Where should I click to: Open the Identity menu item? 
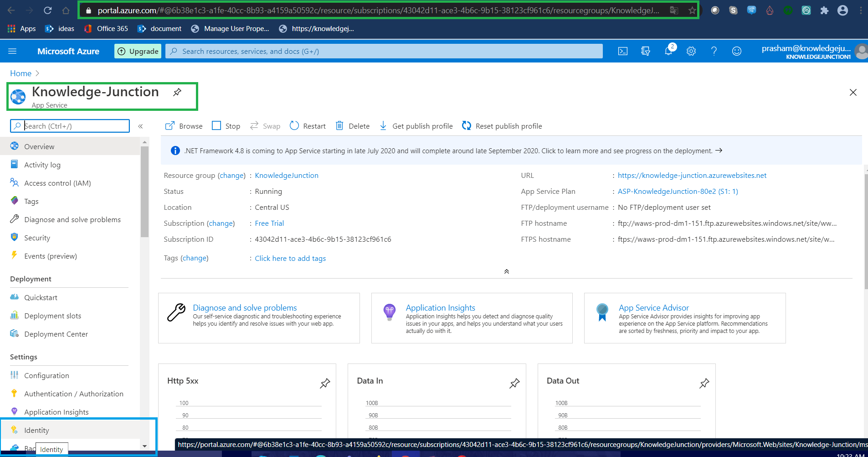(x=70, y=430)
